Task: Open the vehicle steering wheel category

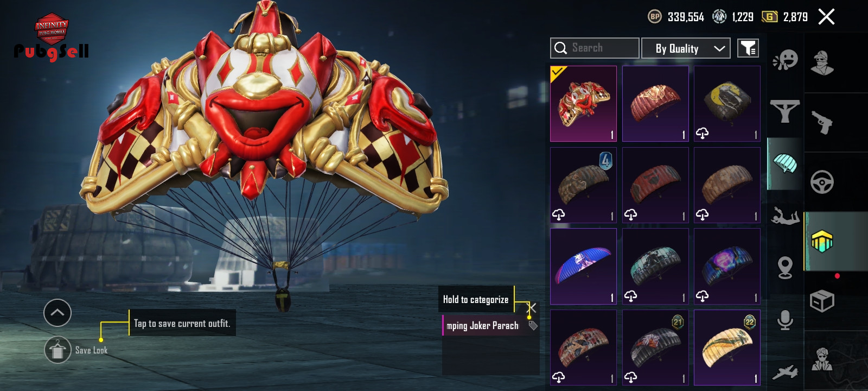Action: coord(822,182)
